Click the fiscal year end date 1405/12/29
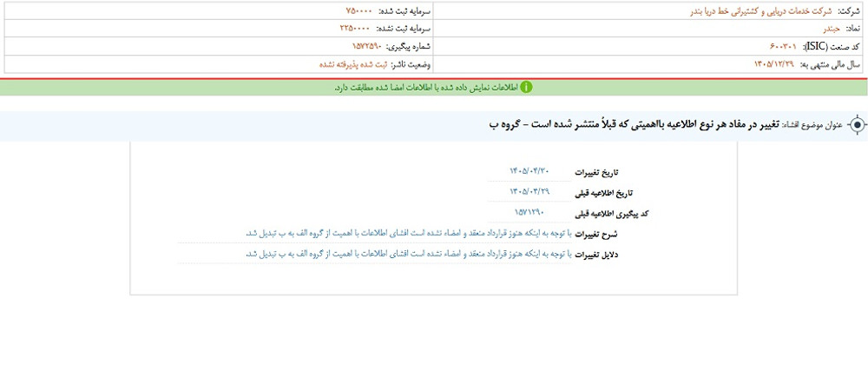The image size is (868, 385). point(774,64)
